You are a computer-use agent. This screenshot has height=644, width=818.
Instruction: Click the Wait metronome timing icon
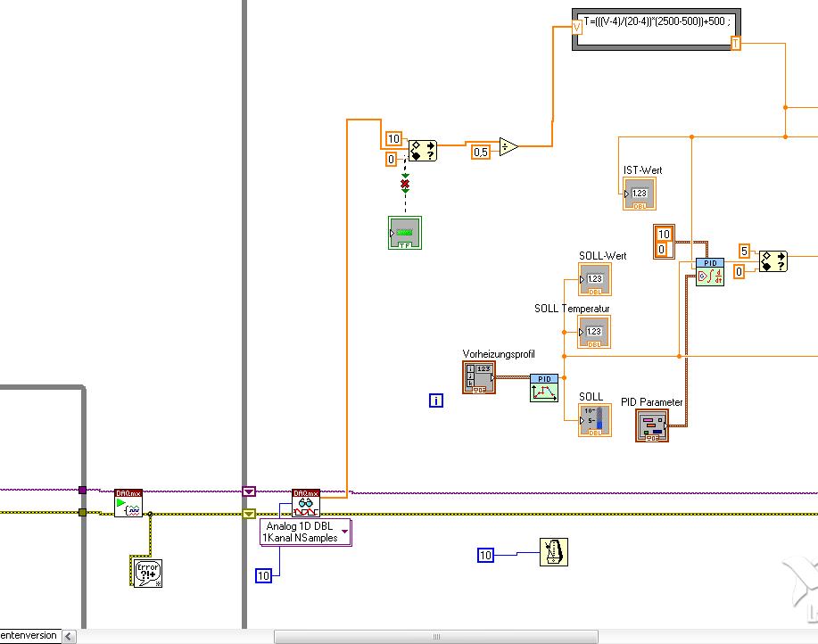(553, 552)
